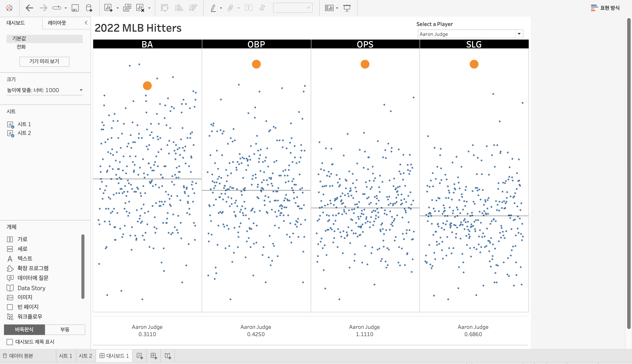The height and width of the screenshot is (364, 632).
Task: Open the New Worksheet dropdown arrow
Action: pyautogui.click(x=118, y=8)
